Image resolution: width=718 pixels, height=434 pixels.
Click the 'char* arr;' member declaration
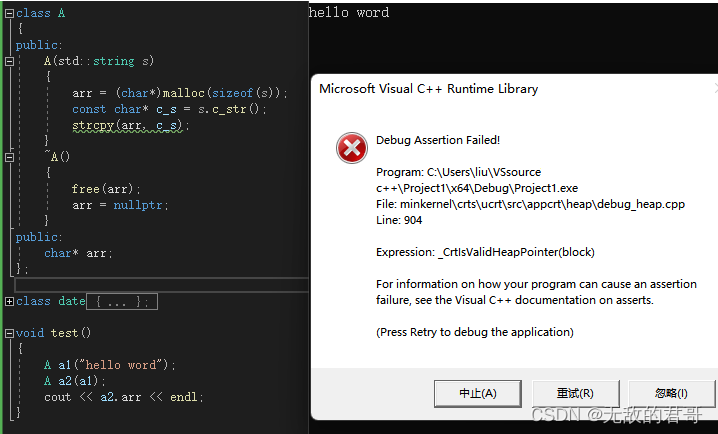[x=78, y=253]
